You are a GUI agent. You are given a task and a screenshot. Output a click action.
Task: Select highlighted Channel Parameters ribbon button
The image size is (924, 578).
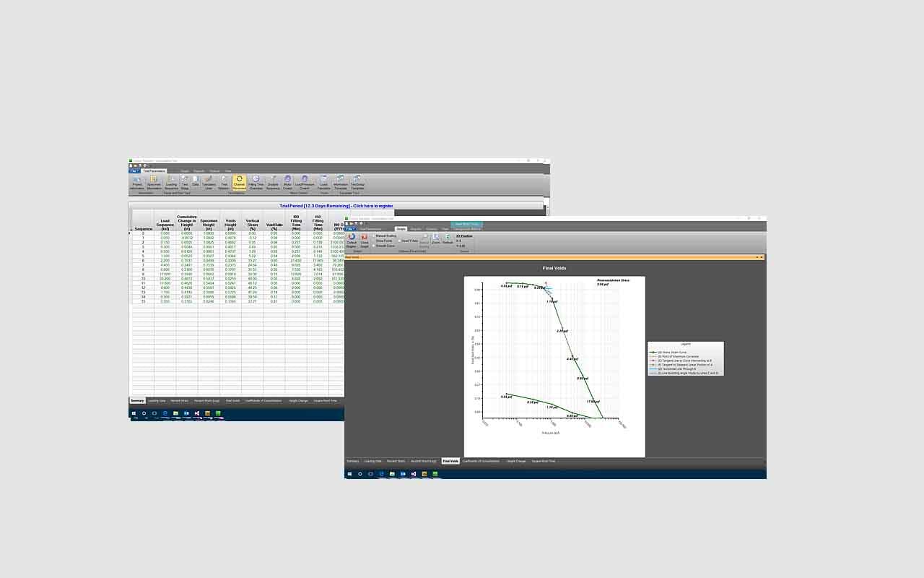[239, 182]
